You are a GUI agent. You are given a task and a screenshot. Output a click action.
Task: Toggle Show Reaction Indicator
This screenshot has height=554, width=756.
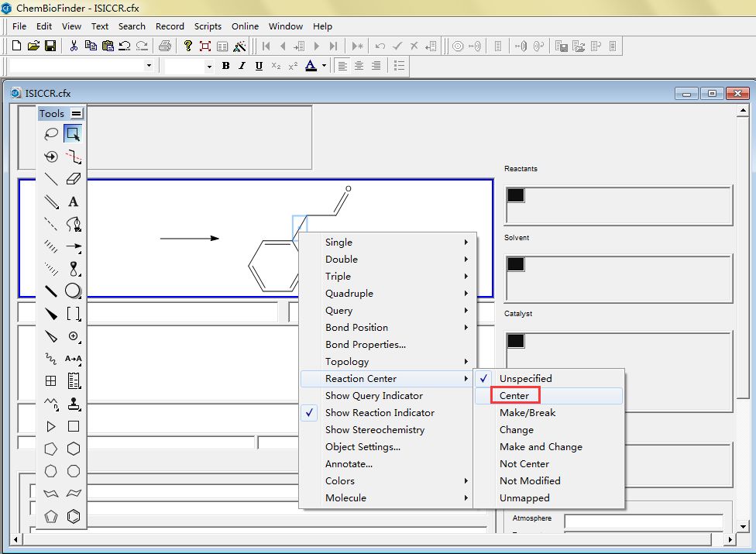click(386, 413)
